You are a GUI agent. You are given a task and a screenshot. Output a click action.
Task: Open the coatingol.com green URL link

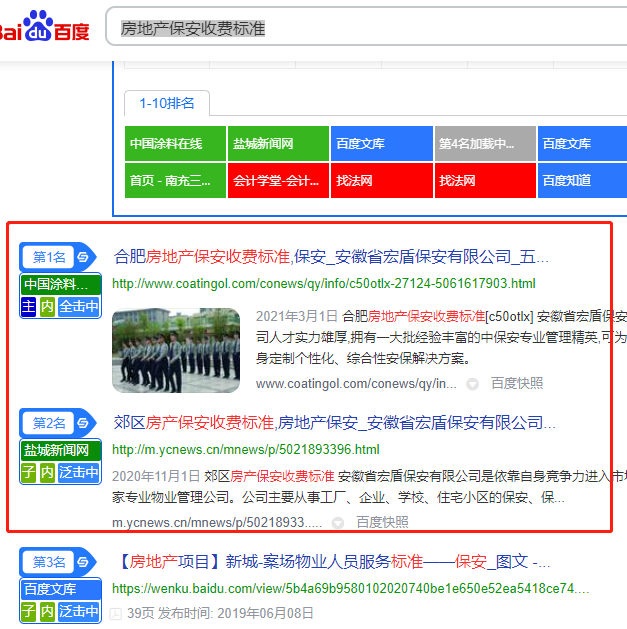click(x=324, y=284)
